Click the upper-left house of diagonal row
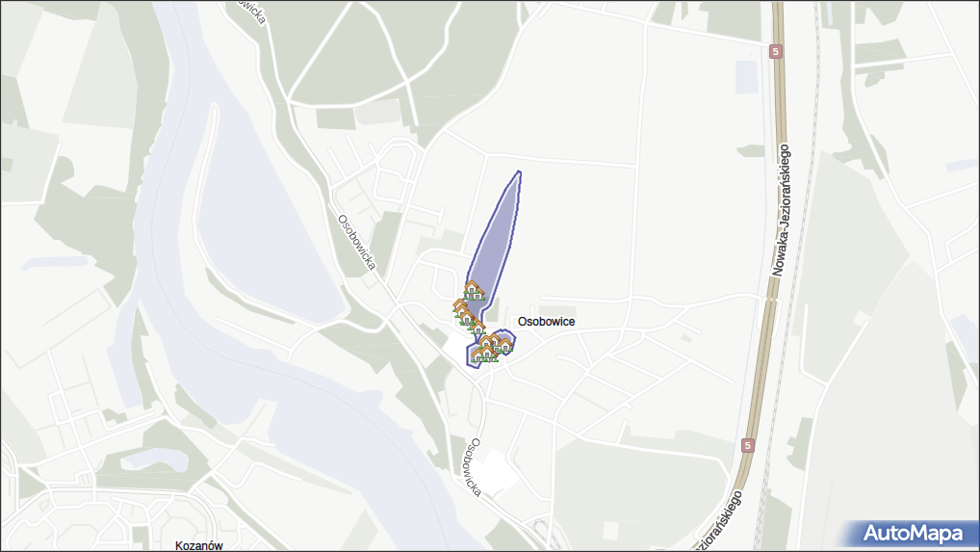The width and height of the screenshot is (980, 552). pyautogui.click(x=459, y=307)
